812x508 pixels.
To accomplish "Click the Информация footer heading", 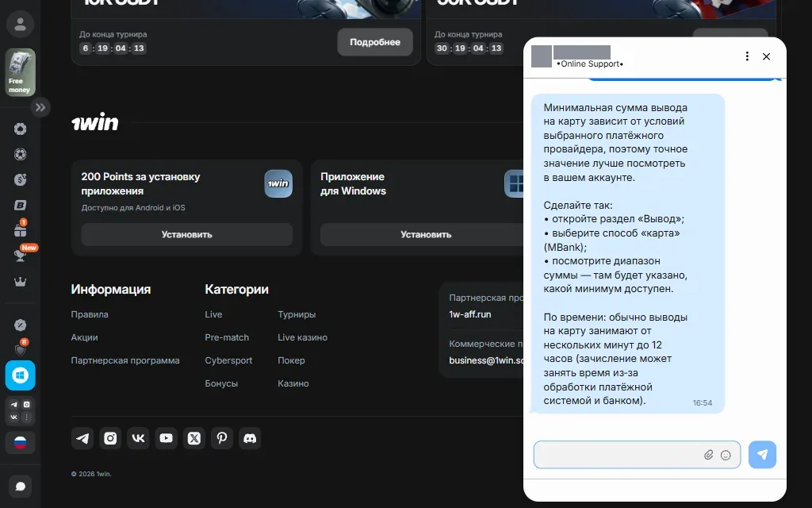I will pos(111,289).
